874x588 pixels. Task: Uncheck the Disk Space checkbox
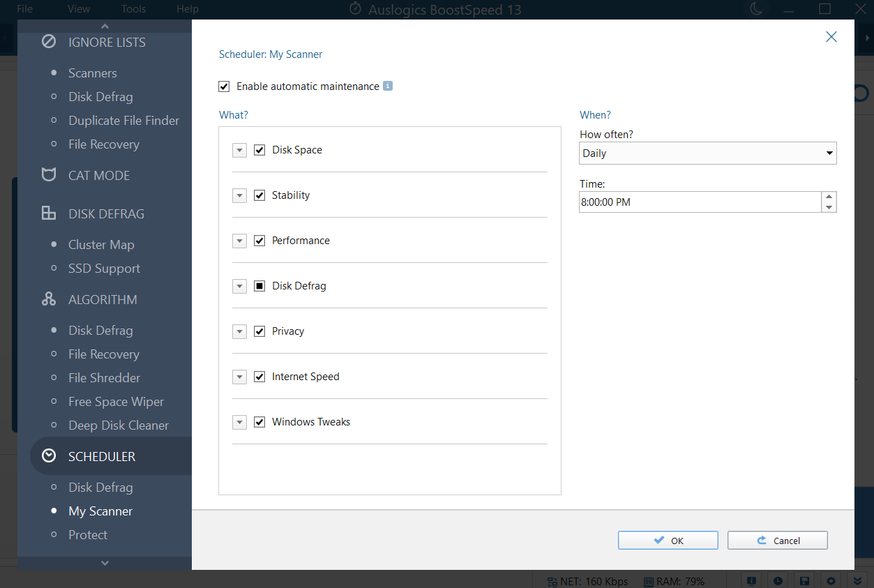coord(259,150)
